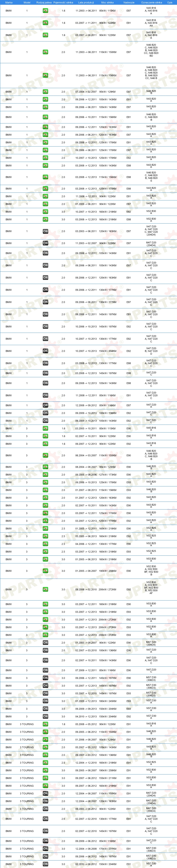
Task: Click the power cell 155kW / 211KM
Action: 108,778
